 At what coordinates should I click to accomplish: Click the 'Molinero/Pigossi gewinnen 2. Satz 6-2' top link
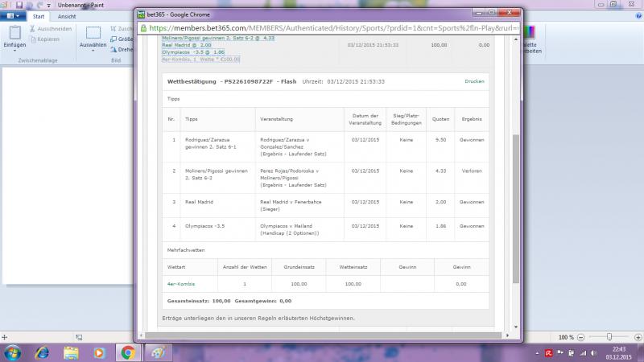(218, 38)
